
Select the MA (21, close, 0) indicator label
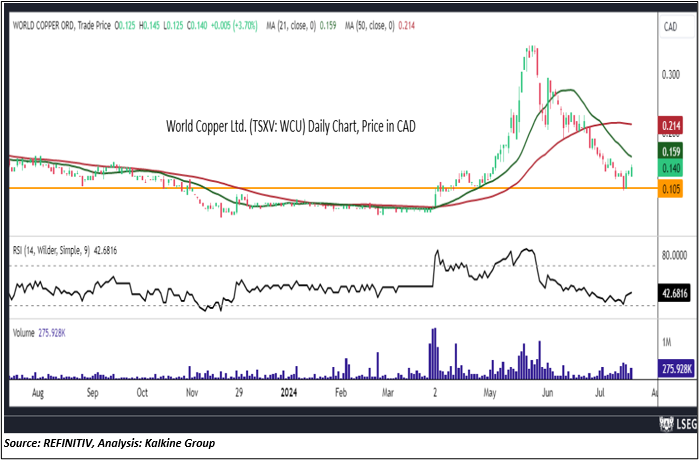(x=291, y=26)
